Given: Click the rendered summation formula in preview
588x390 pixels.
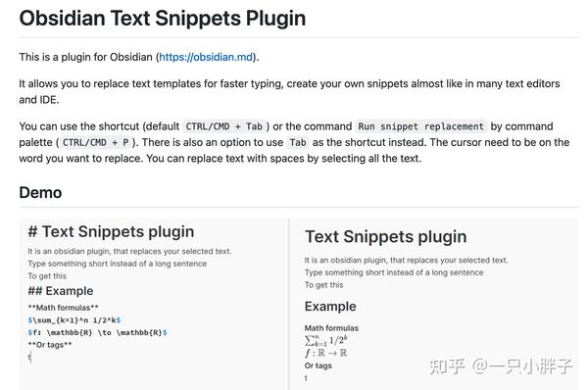Looking at the screenshot, I should (x=326, y=340).
